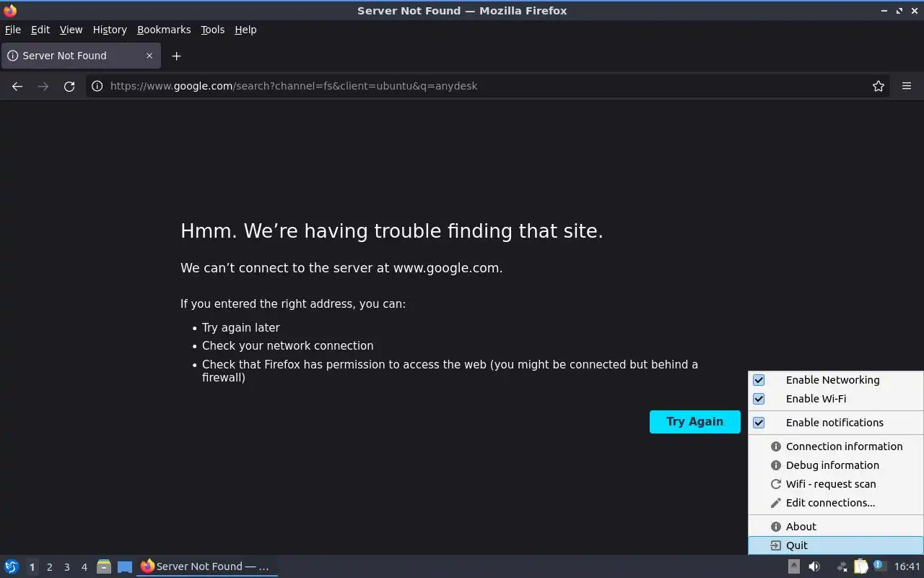Image resolution: width=924 pixels, height=578 pixels.
Task: Click the forward arrow navigation button
Action: point(43,86)
